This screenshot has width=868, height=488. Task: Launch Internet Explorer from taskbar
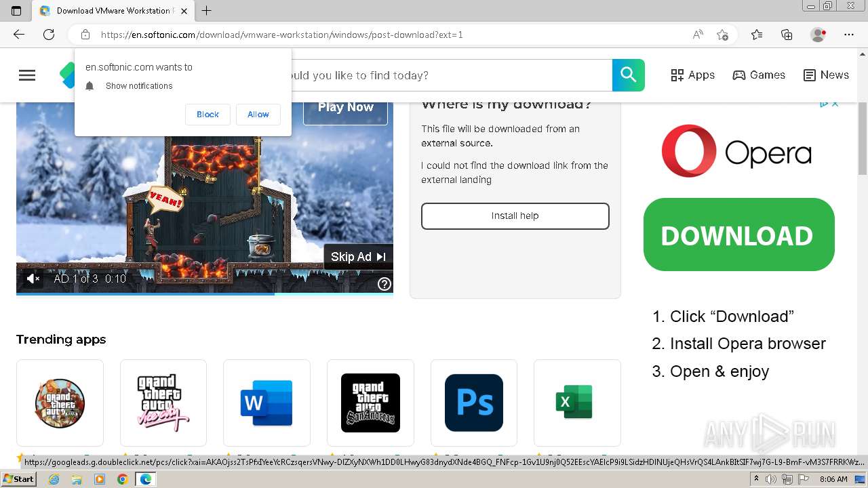54,479
